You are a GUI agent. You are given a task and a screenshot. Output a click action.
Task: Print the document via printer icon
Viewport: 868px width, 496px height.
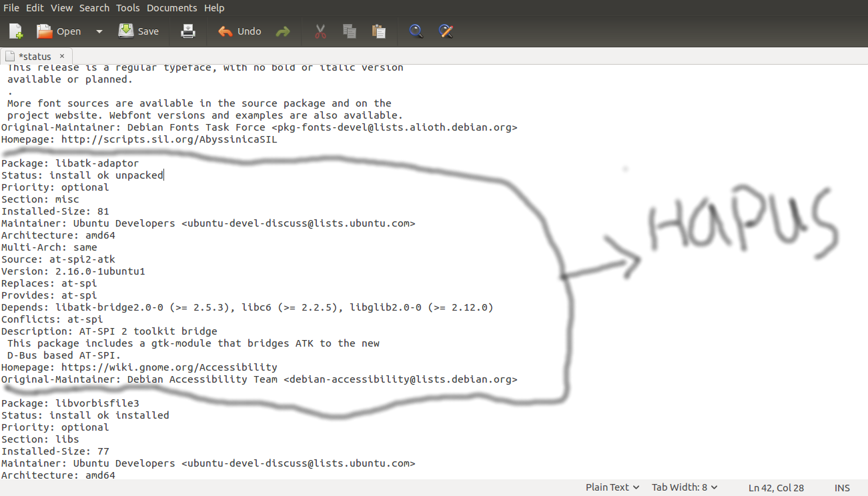[x=188, y=31]
